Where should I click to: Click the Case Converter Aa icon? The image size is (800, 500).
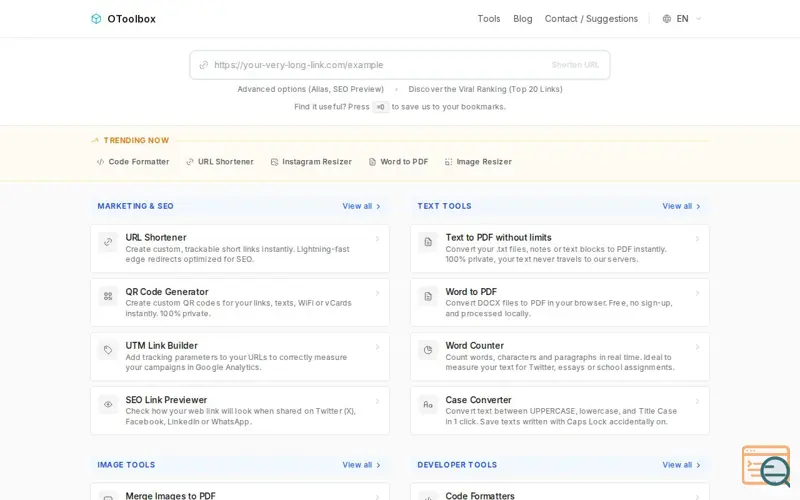428,404
